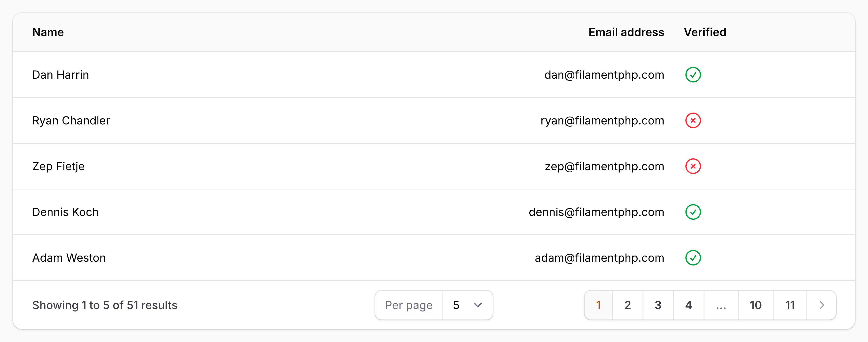Select current page 1 in pagination
The width and height of the screenshot is (868, 342).
click(598, 305)
